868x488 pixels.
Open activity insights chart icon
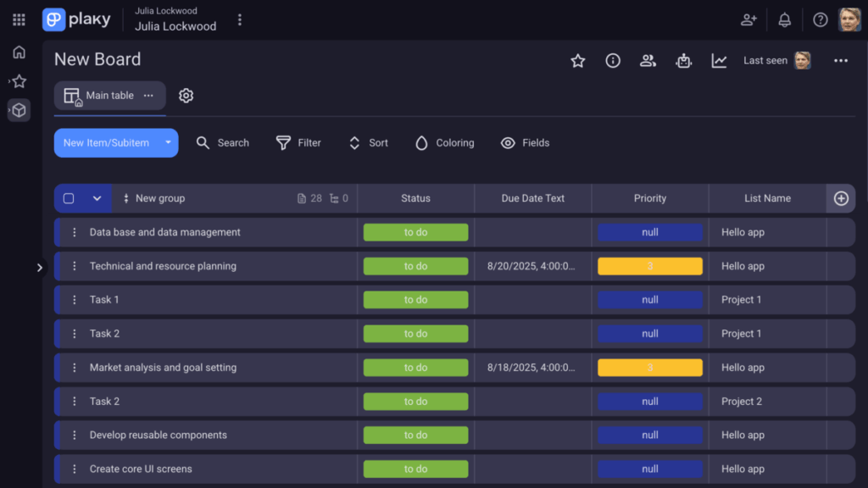coord(719,60)
